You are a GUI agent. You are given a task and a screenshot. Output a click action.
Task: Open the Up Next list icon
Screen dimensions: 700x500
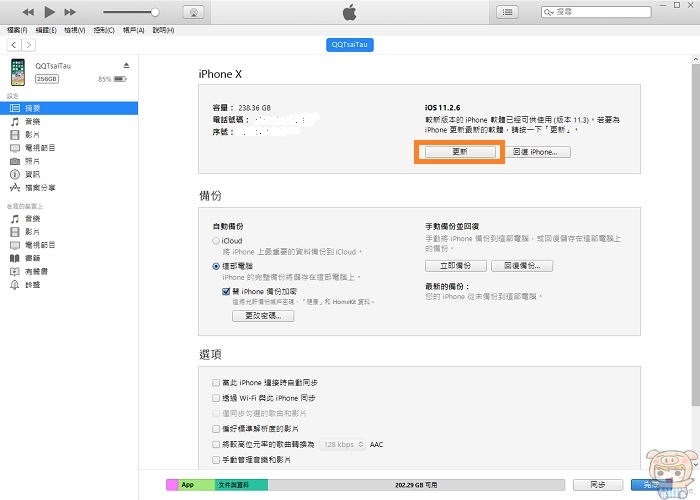tap(508, 12)
